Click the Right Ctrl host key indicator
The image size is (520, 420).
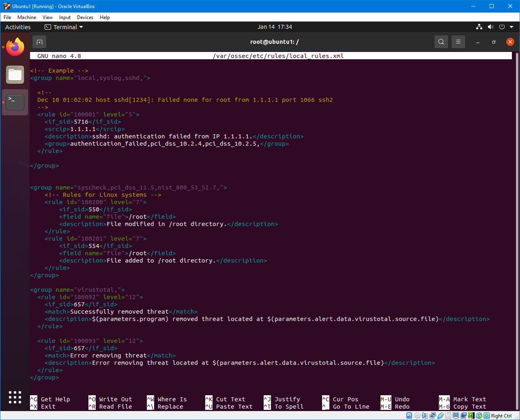pos(501,416)
